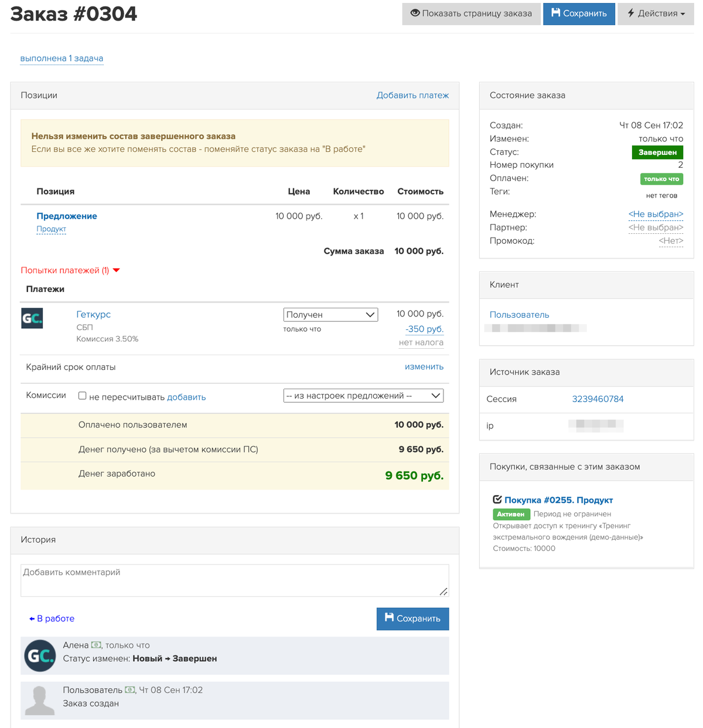Click the floppy disk icon in top Сохранить
This screenshot has height=728, width=703.
point(556,13)
